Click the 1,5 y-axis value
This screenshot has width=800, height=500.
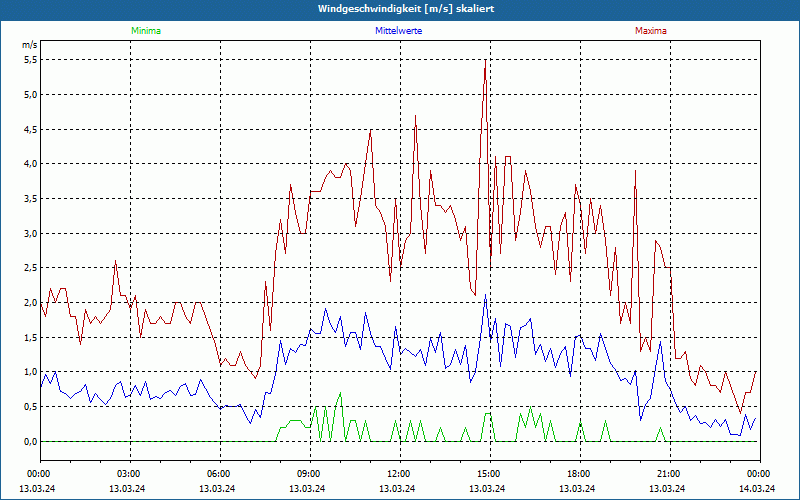pyautogui.click(x=31, y=337)
